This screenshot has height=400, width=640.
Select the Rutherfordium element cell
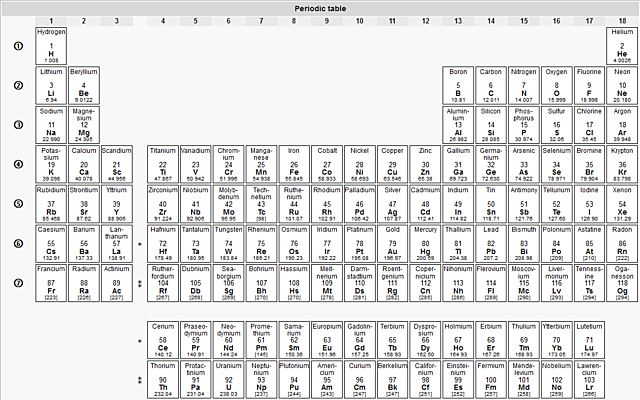point(163,283)
